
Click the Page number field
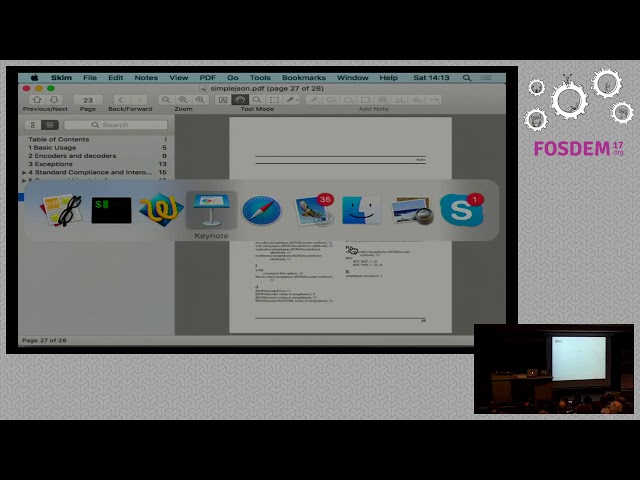point(88,100)
